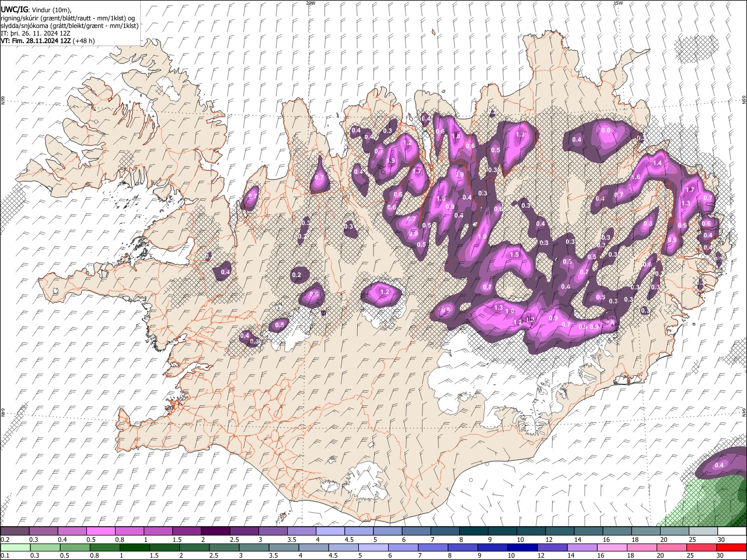Select the snow scale swatch between 6 and 7
The width and height of the screenshot is (747, 560).
pos(416,531)
